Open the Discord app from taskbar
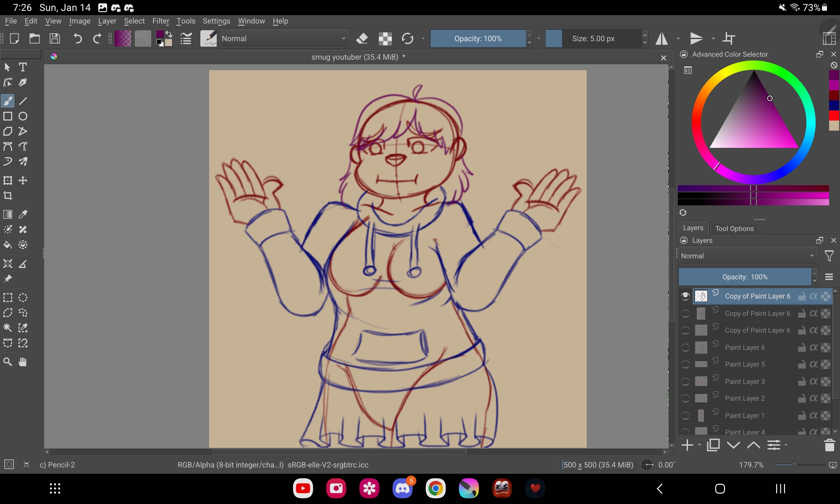840x504 pixels. 402,488
